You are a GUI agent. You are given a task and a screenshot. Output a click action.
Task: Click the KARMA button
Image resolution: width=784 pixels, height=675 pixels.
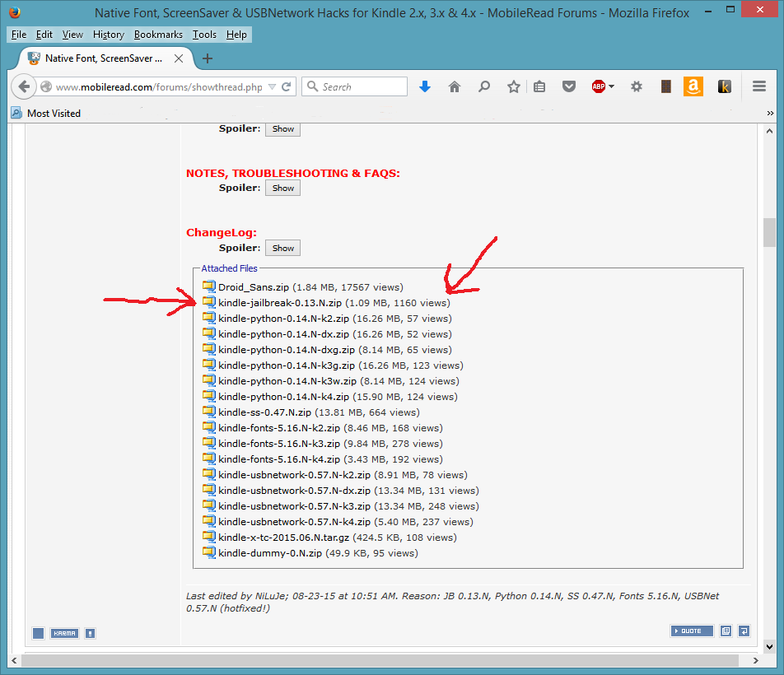(64, 634)
